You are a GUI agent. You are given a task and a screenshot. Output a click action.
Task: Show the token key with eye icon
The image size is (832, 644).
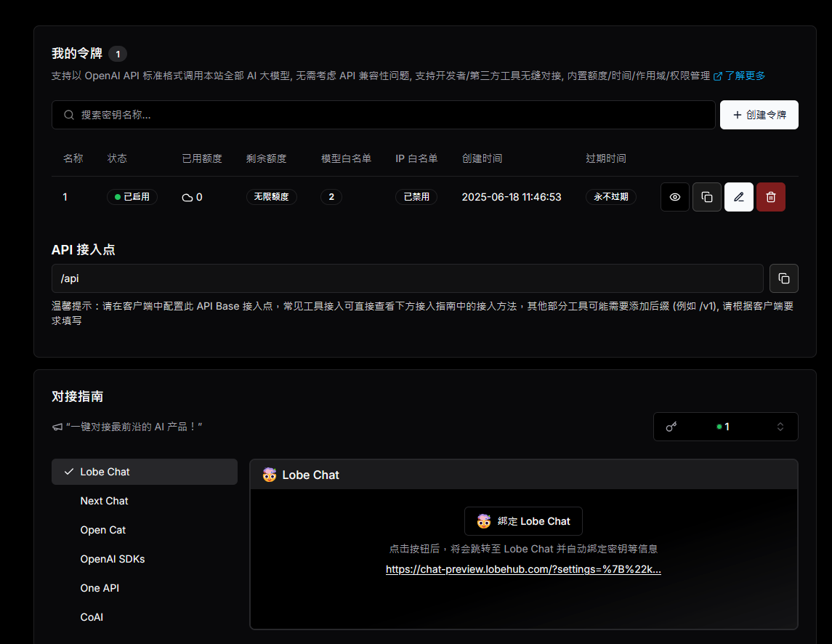click(x=674, y=197)
